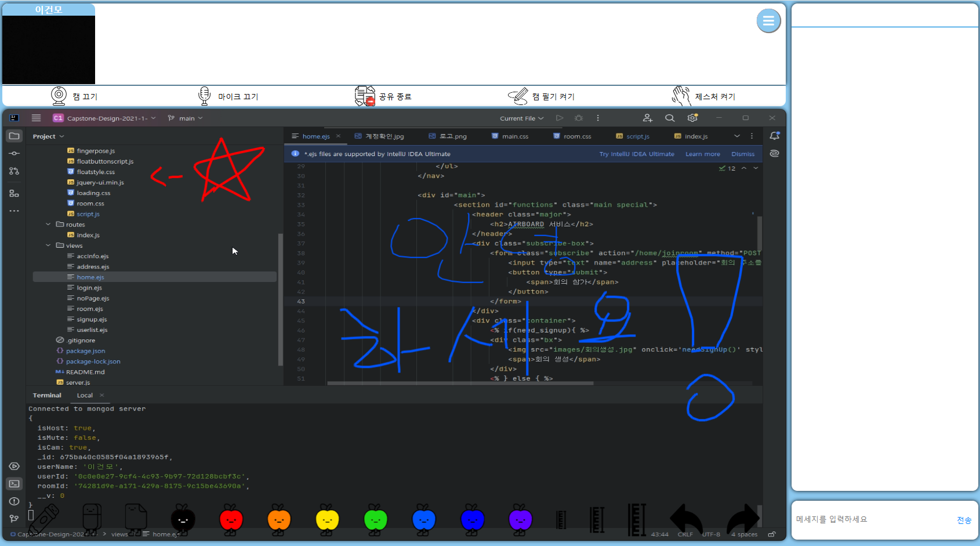Viewport: 980px width, 546px height.
Task: Open the Problems tool window icon
Action: (14, 501)
